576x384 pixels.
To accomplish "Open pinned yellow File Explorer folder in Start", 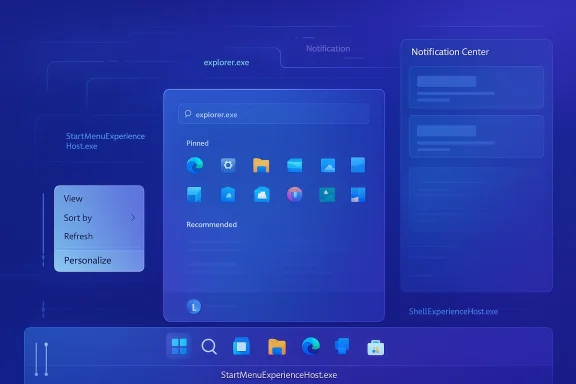I will tap(261, 165).
